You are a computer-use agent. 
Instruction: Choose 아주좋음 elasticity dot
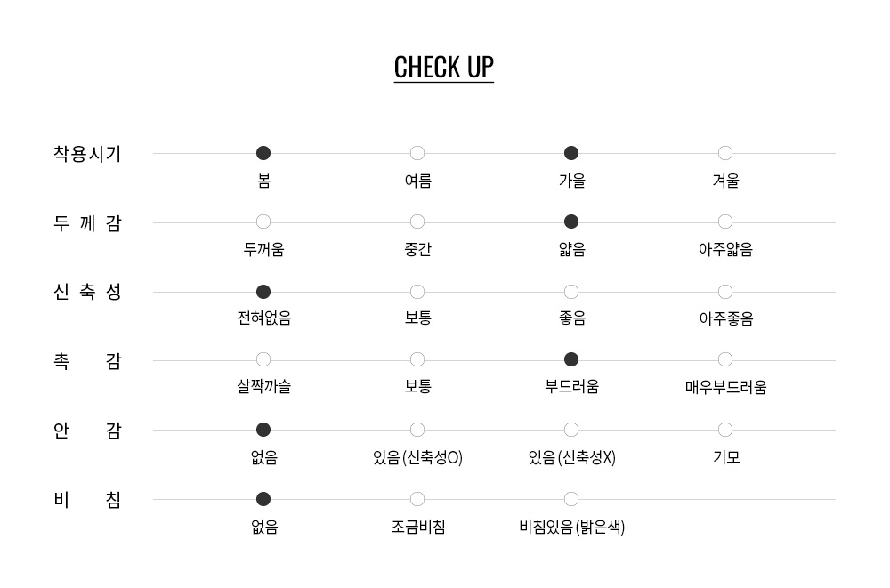pos(725,292)
